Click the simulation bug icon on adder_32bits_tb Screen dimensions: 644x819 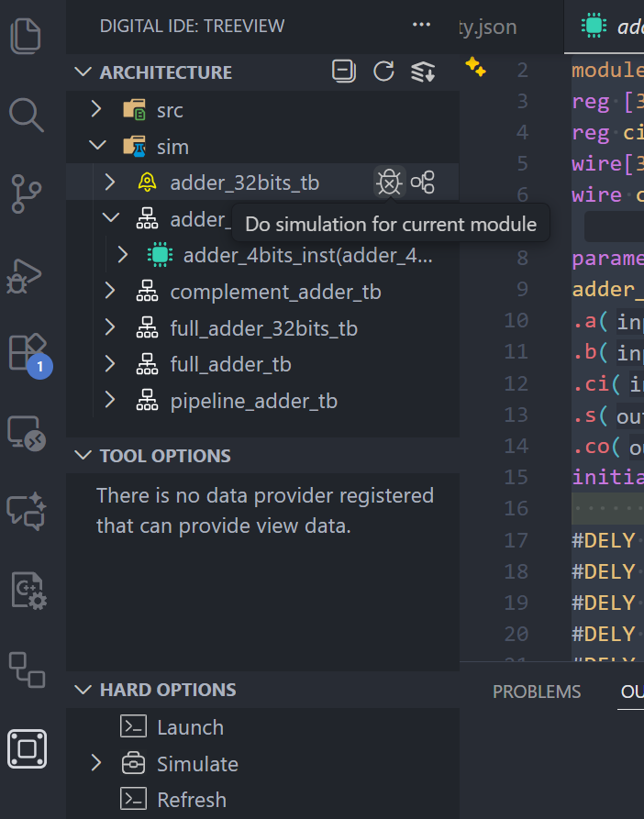[390, 183]
